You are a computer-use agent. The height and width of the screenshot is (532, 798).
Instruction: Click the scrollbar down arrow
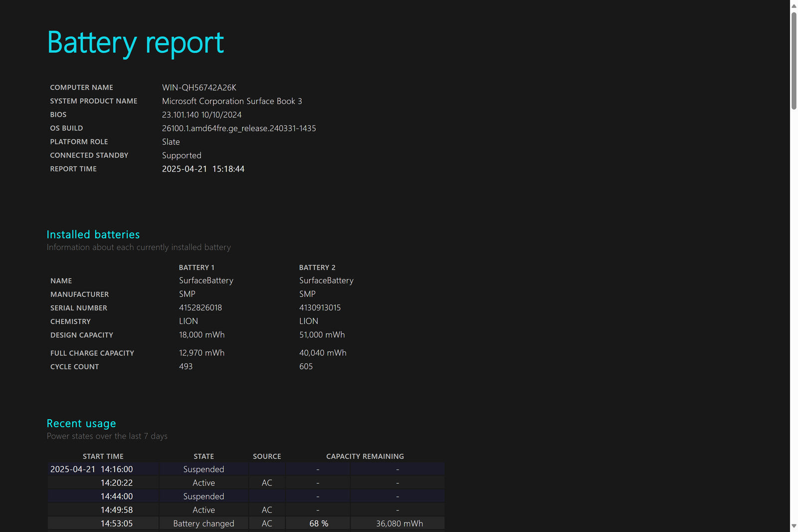(x=794, y=526)
